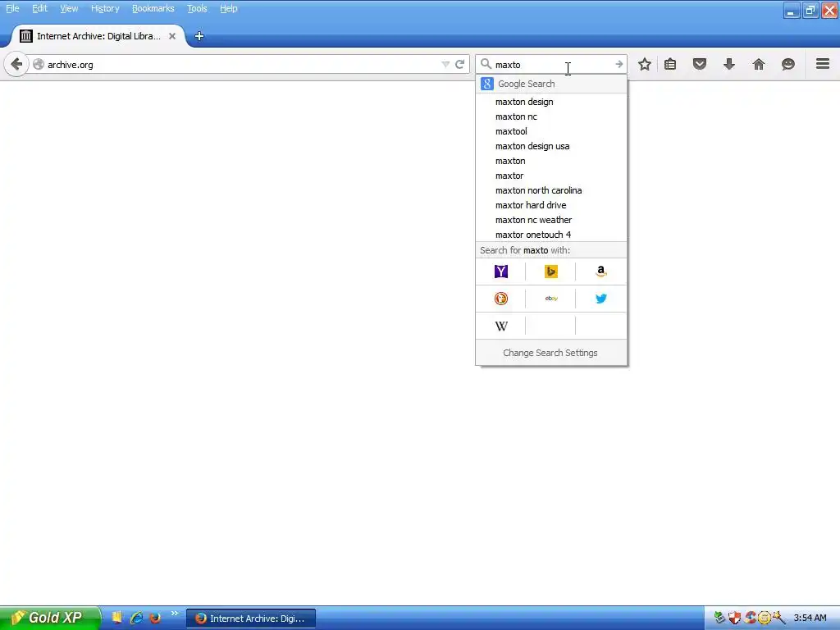
Task: Open the URL history dropdown arrow
Action: click(445, 65)
